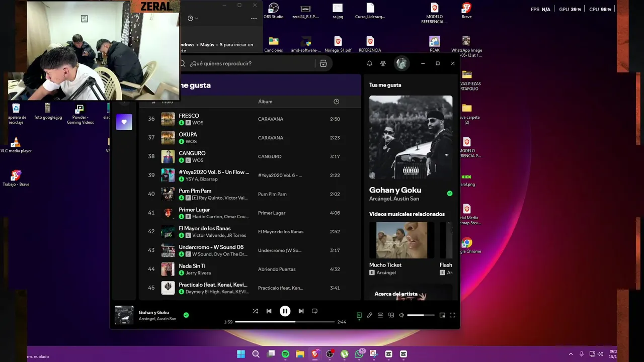
Task: Sort by duration clock column header
Action: (x=336, y=102)
